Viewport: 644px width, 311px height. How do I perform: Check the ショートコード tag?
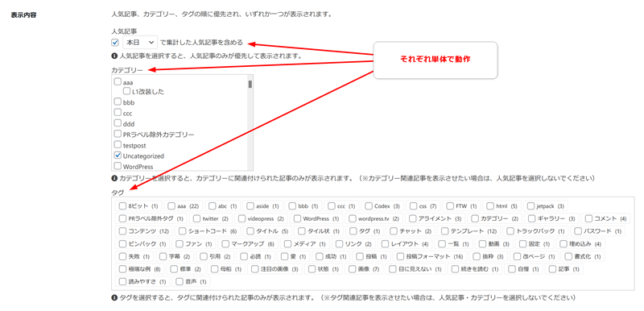pyautogui.click(x=183, y=231)
